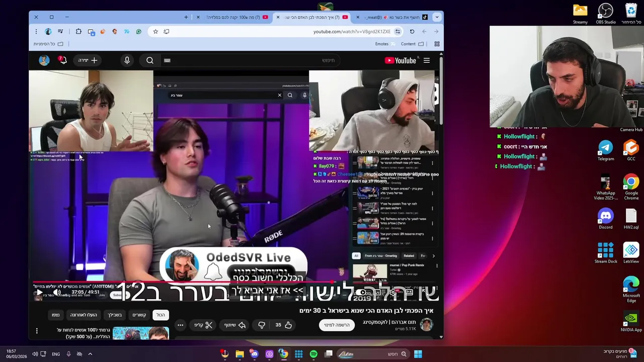Open the video player settings gear
The height and width of the screenshot is (362, 644).
click(393, 292)
